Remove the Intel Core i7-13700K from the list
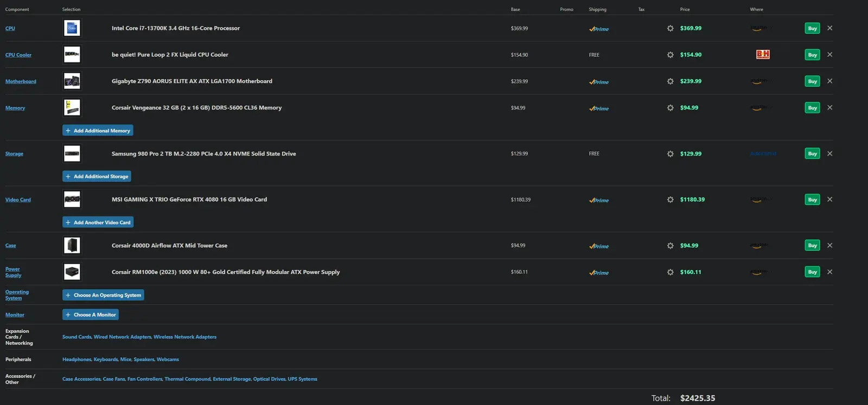 click(829, 28)
